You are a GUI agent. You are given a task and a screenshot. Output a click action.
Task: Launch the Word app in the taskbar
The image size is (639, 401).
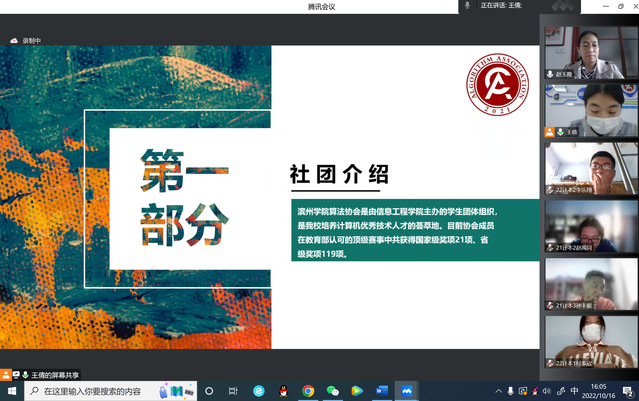(381, 390)
